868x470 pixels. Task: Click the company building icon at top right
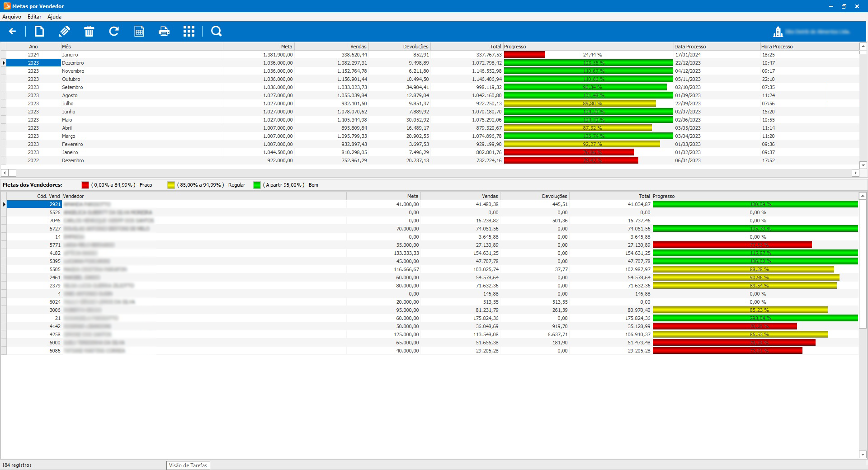point(778,32)
